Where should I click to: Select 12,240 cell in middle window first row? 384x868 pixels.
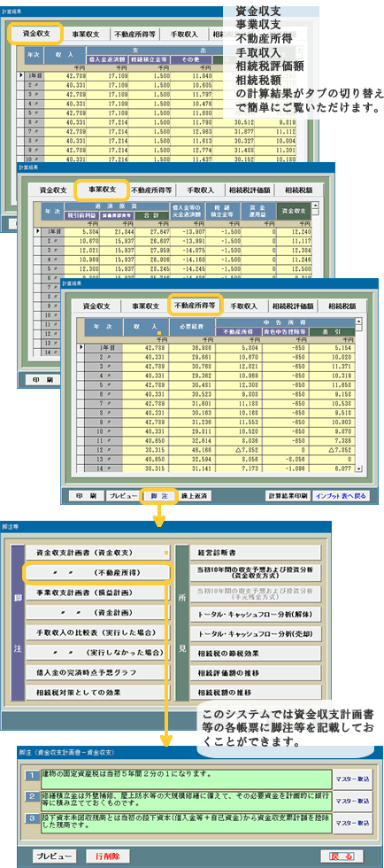(x=294, y=231)
